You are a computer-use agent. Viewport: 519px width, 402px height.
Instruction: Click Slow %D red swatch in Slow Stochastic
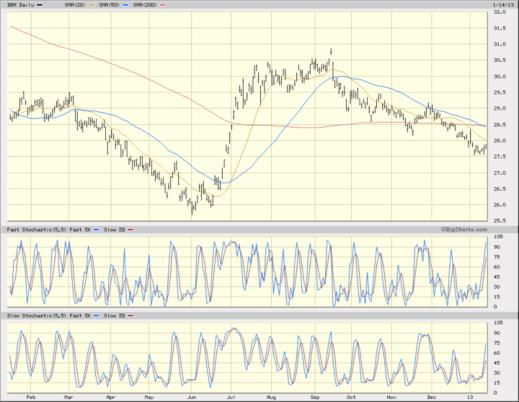[130, 315]
